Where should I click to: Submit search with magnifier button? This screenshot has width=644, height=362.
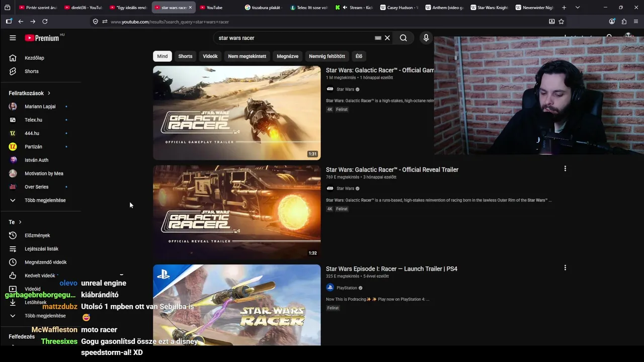(404, 38)
